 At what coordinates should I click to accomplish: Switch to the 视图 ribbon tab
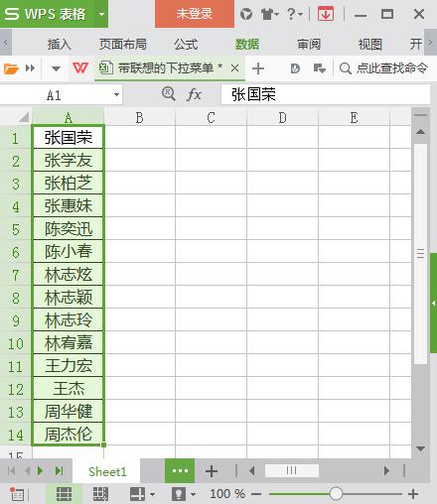370,44
